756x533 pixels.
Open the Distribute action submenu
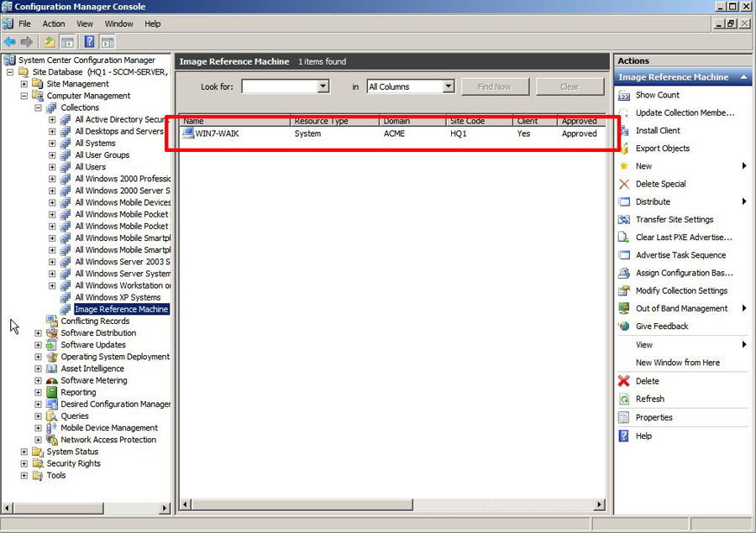coord(682,202)
